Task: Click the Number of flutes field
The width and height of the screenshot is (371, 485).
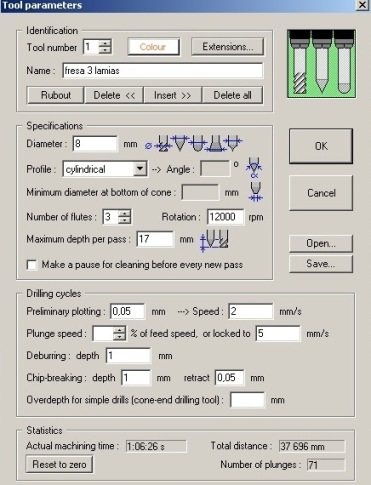Action: tap(111, 217)
